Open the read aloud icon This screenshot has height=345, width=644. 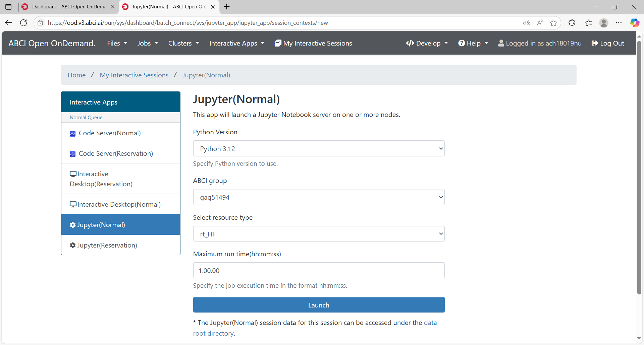click(x=540, y=23)
